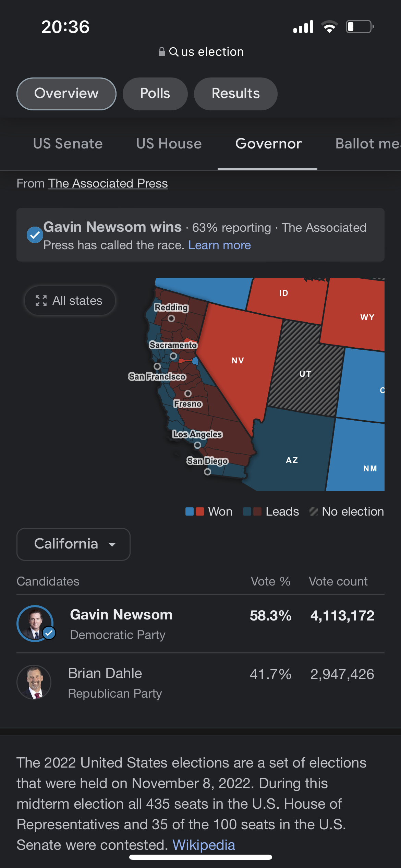Tap the blue checkmark beside Gavin Newsom wins
This screenshot has width=401, height=868.
coord(35,235)
